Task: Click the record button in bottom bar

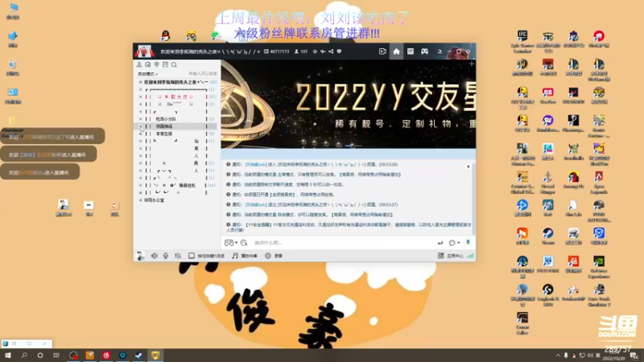Action: tap(274, 256)
